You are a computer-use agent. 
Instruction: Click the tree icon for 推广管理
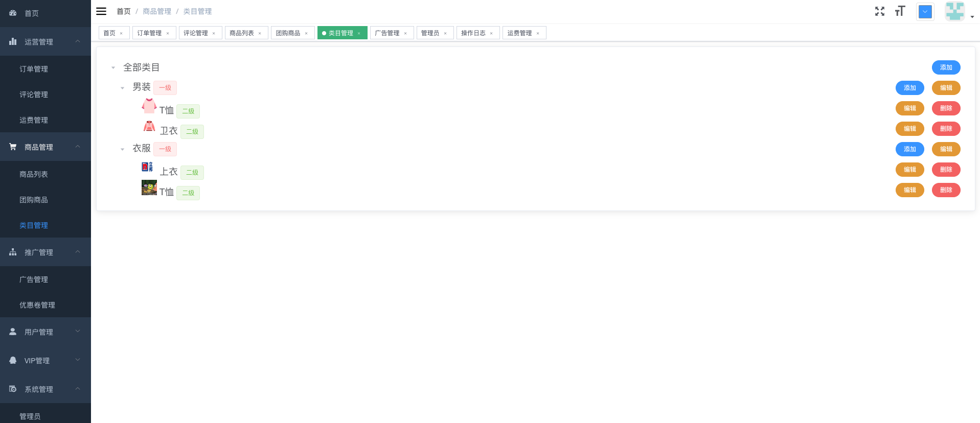pyautogui.click(x=13, y=252)
